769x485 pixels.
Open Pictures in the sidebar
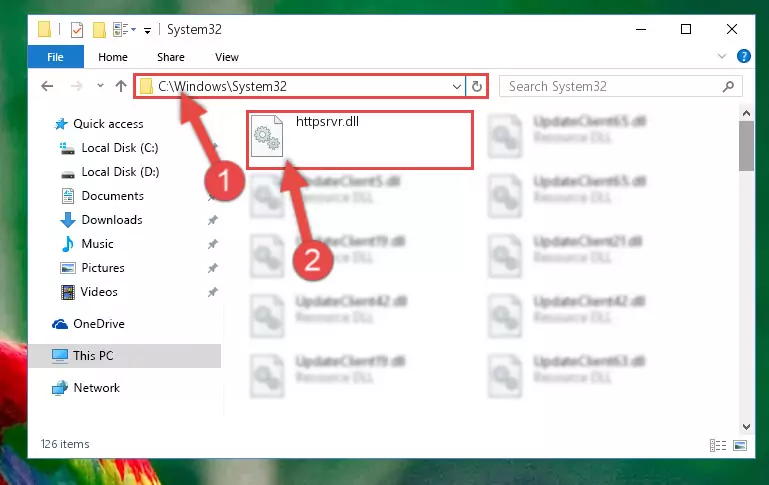pyautogui.click(x=103, y=268)
